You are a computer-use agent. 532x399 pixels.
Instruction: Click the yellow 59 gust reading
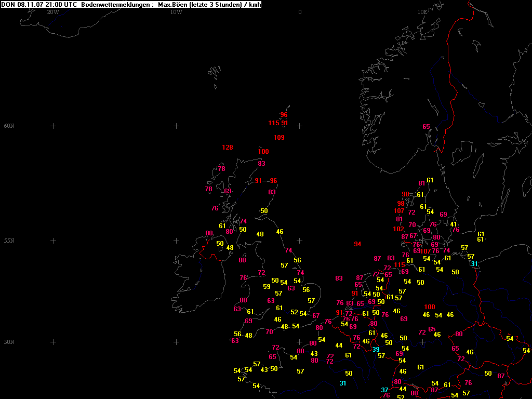pos(267,287)
